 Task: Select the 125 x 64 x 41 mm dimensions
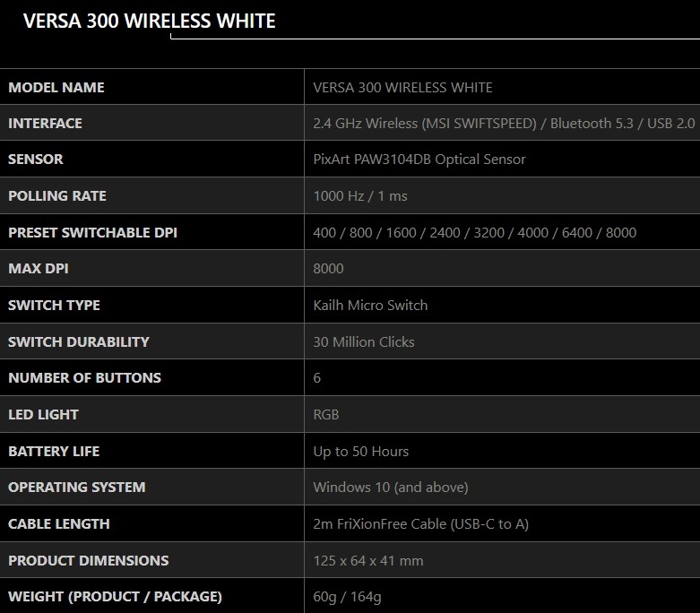[368, 560]
